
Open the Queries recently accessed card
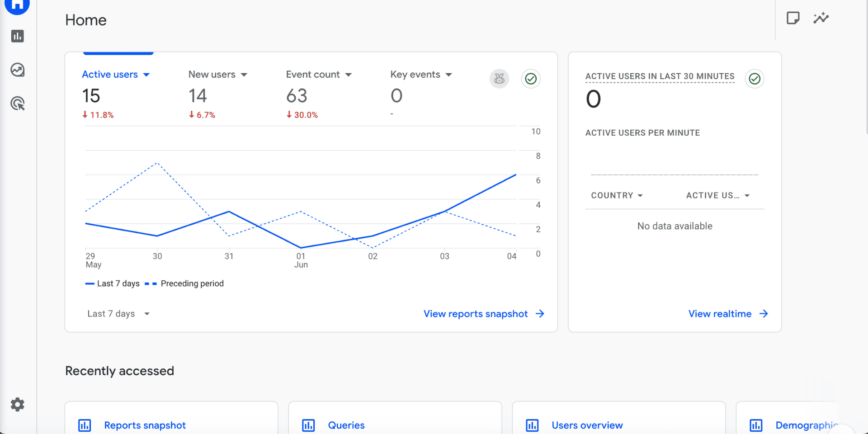click(x=346, y=425)
